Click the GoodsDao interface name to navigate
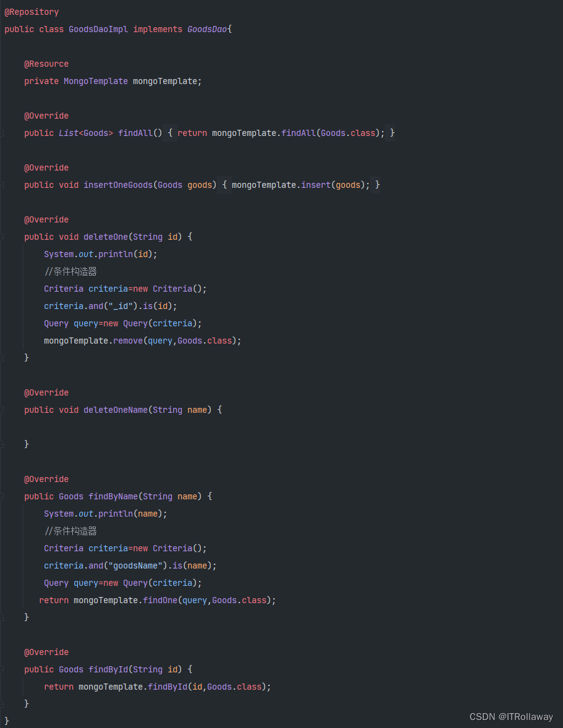Image resolution: width=563 pixels, height=728 pixels. click(206, 29)
